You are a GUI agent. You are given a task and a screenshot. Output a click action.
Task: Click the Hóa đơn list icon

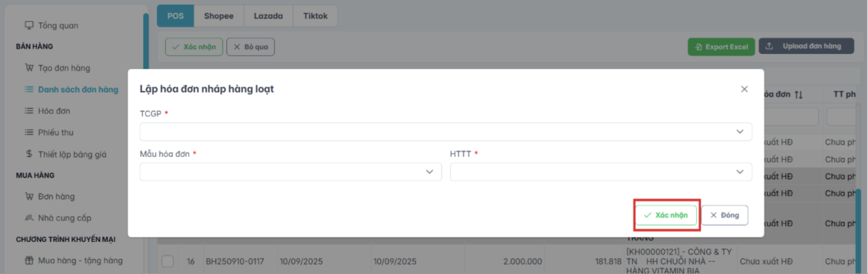[29, 111]
